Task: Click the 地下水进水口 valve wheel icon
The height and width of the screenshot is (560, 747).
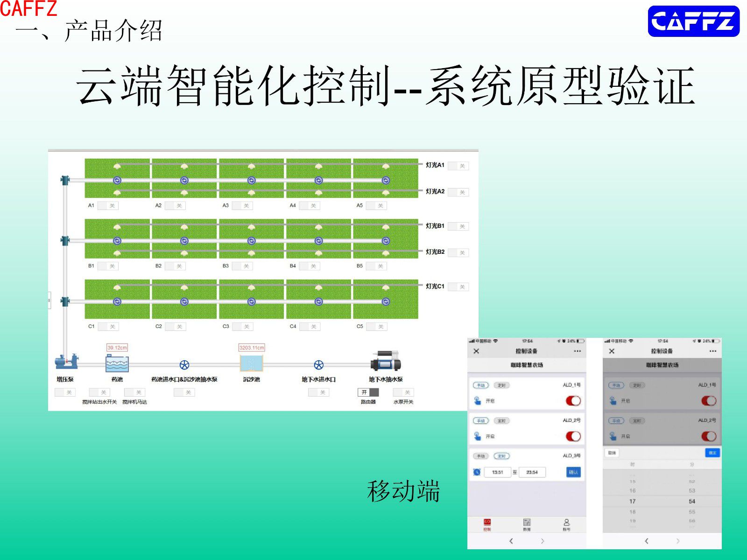Action: tap(318, 365)
